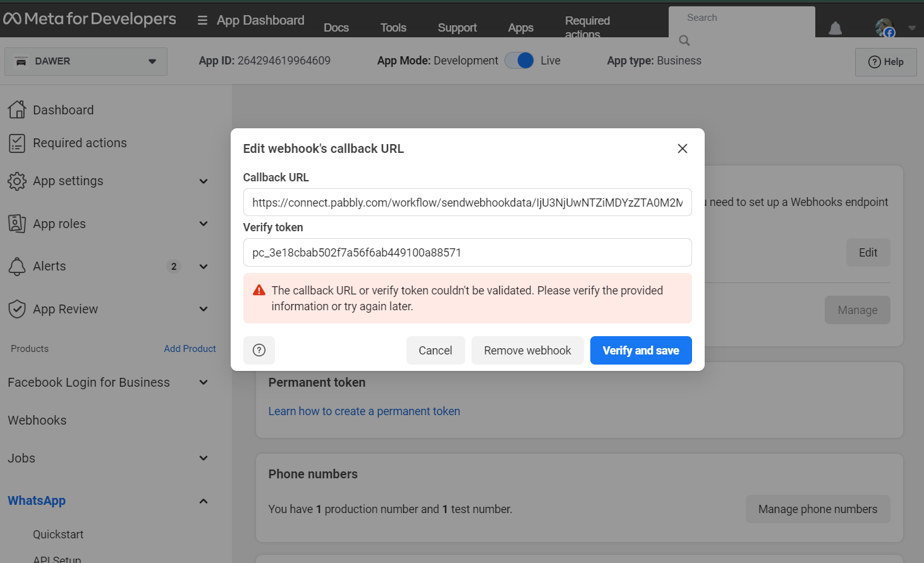924x563 pixels.
Task: Open the hamburger menu beside App Dashboard
Action: (202, 20)
